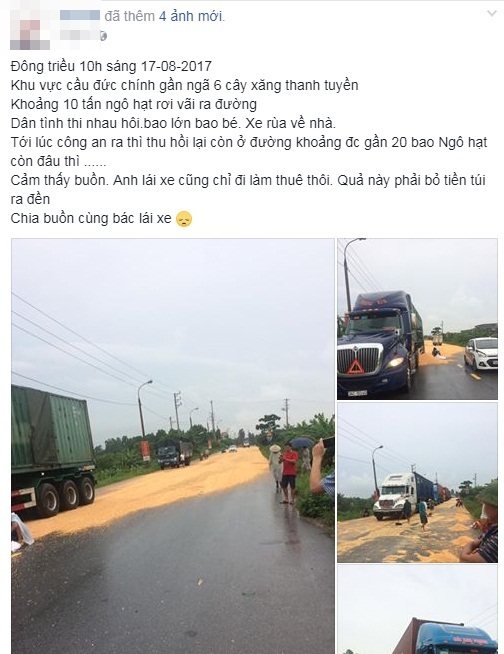The image size is (504, 654).
Task: Click the line "Đông triều 10h sáng 17-08-2017"
Action: pos(111,66)
